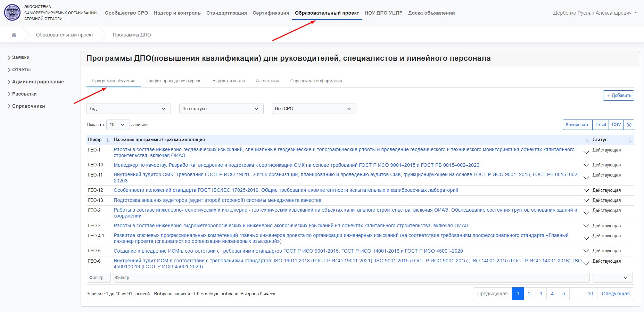Click the reset (R) table button
This screenshot has height=312, width=644.
629,125
